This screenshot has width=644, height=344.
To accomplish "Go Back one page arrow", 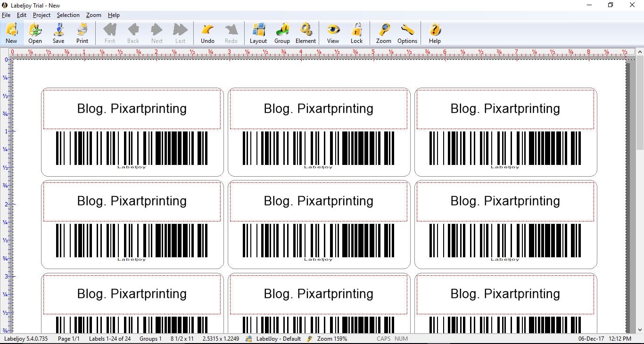I will click(x=133, y=33).
